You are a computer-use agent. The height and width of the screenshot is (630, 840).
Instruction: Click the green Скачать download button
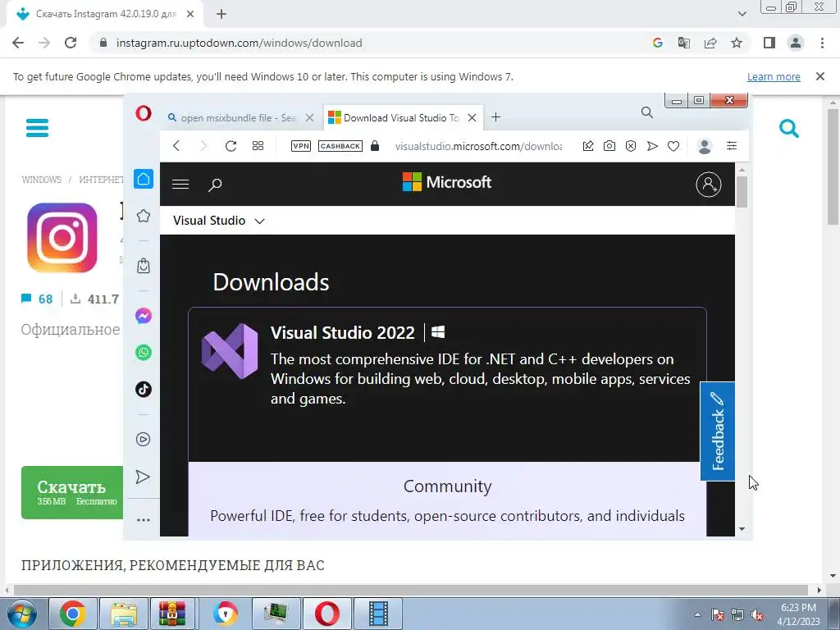click(x=72, y=492)
